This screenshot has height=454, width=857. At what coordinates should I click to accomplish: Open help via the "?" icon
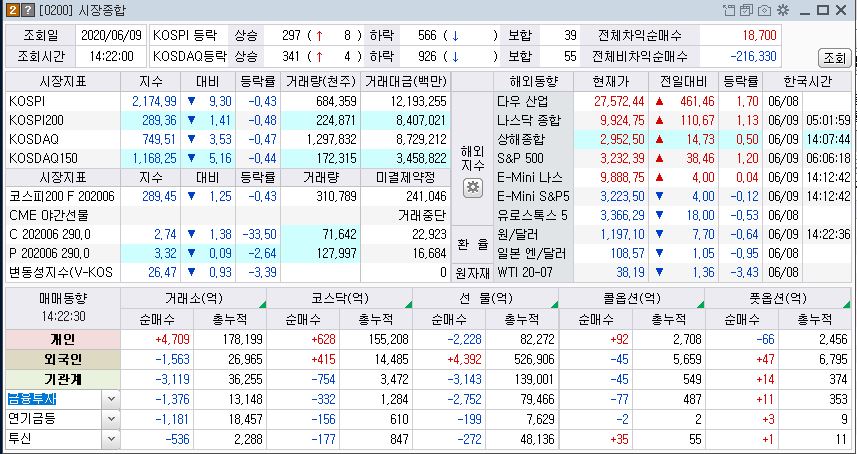coord(27,10)
